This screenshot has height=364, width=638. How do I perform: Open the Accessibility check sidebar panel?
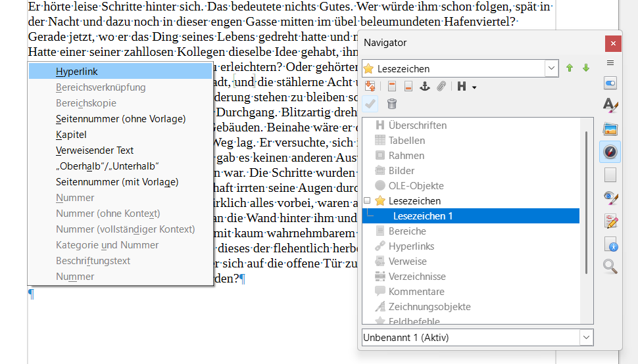coord(610,246)
